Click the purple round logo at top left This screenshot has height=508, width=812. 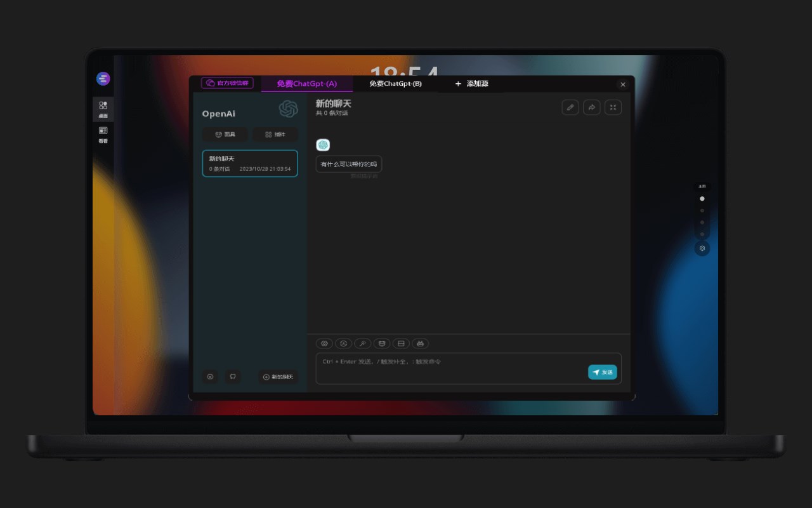pyautogui.click(x=103, y=79)
